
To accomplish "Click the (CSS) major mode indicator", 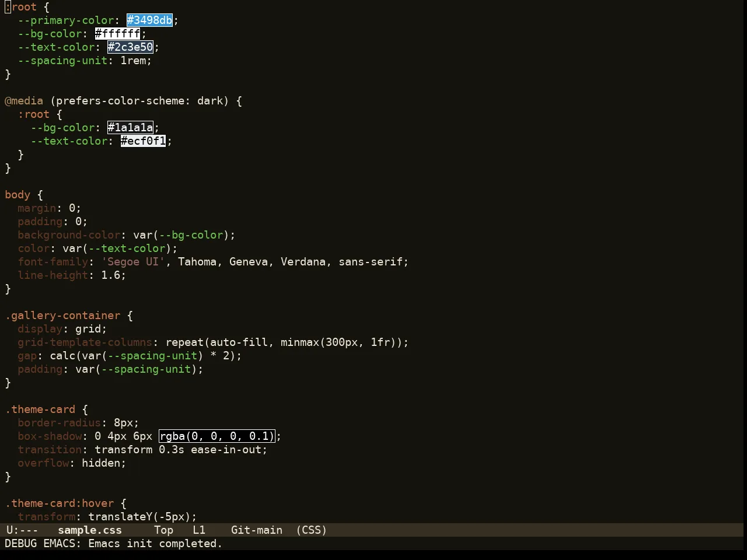I will point(311,530).
